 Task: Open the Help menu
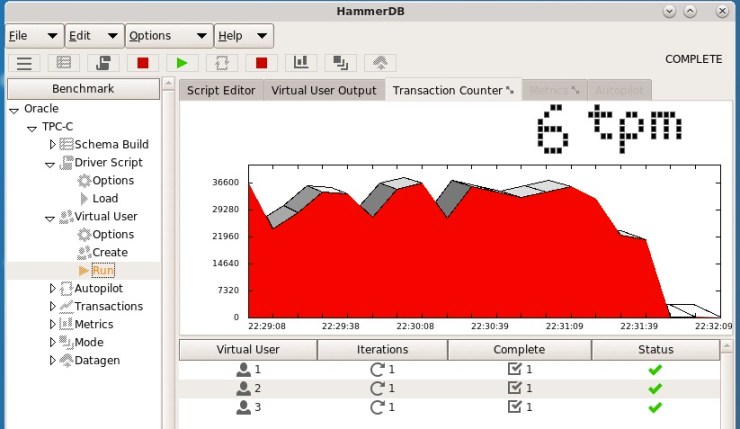[244, 36]
